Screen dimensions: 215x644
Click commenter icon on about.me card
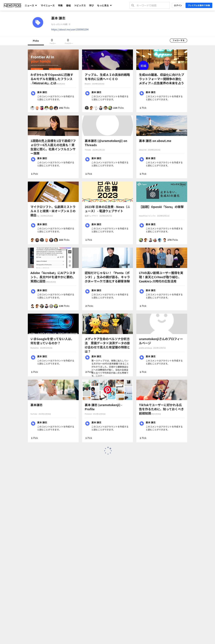coord(142,159)
